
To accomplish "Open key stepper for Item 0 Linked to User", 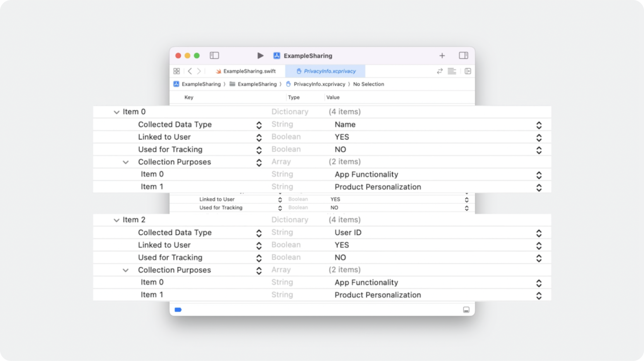I will point(259,137).
